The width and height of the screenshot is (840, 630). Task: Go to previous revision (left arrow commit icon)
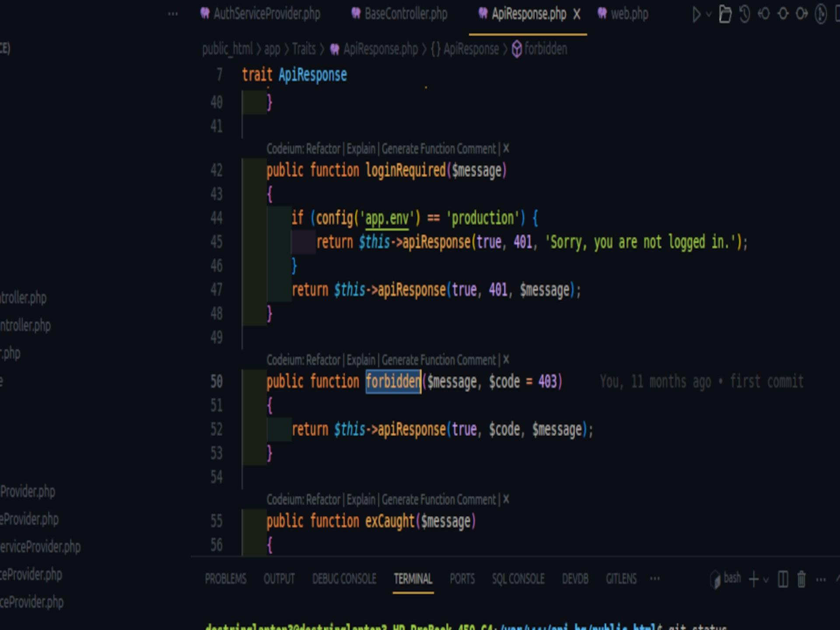point(764,14)
